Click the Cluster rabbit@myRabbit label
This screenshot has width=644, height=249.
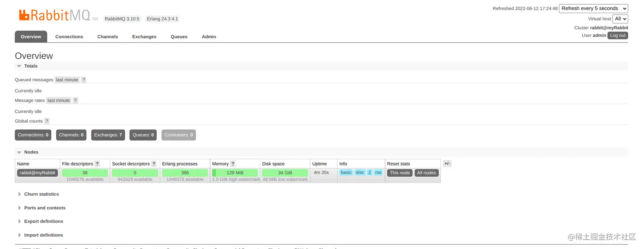[601, 28]
